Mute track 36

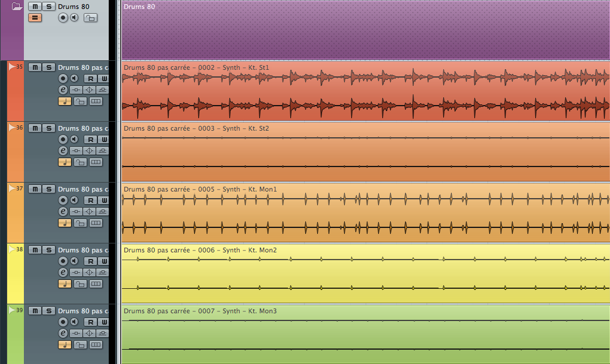click(35, 128)
